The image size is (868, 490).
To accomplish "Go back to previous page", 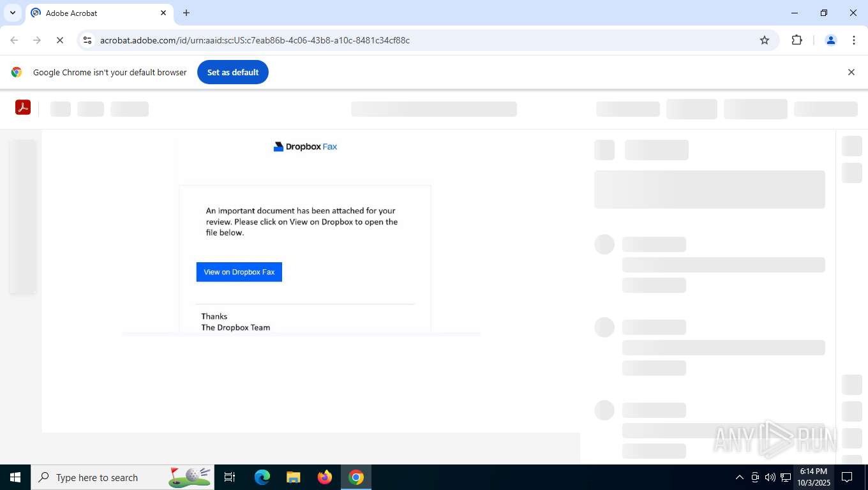I will tap(14, 40).
